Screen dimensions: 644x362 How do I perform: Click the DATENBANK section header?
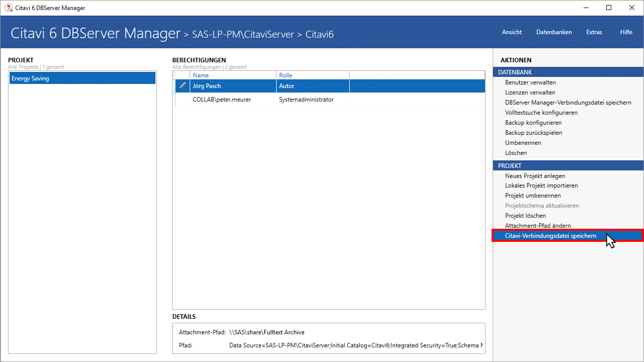coord(568,72)
